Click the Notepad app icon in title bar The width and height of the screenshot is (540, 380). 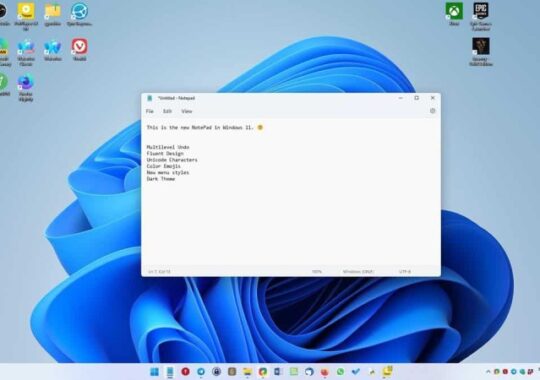(x=149, y=98)
